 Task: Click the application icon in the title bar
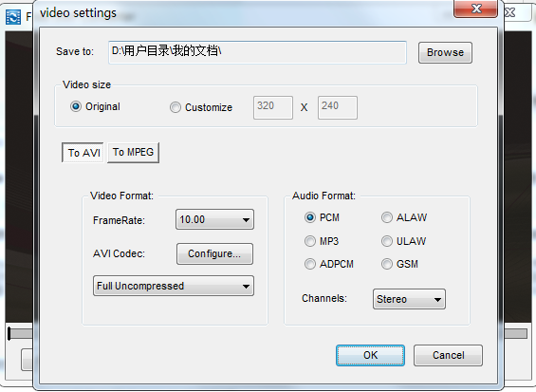coord(13,17)
